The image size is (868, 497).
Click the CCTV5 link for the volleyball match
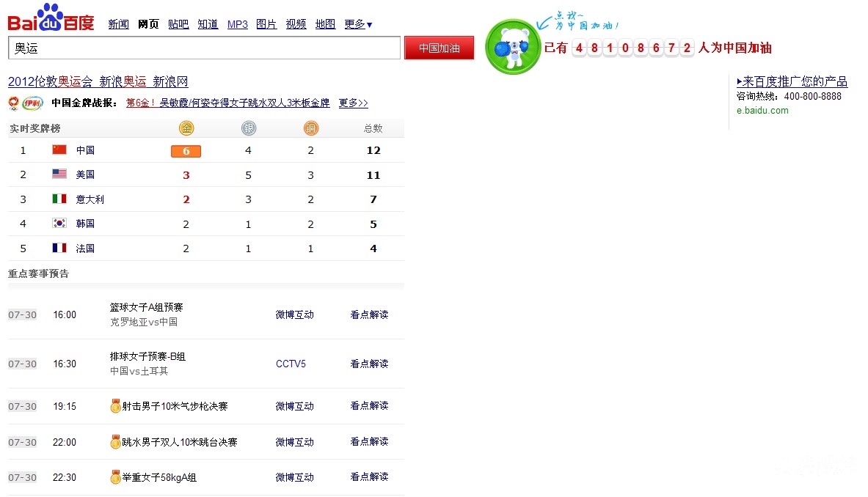[293, 364]
